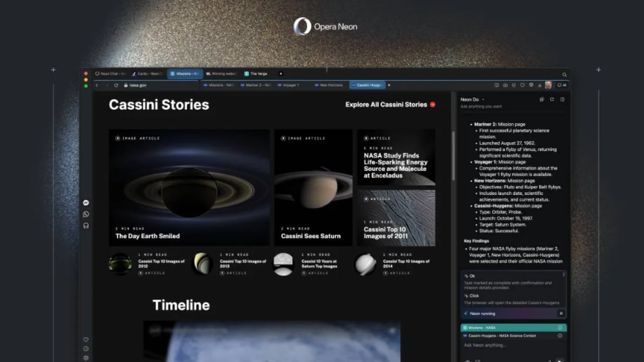The width and height of the screenshot is (644, 362).
Task: Select the New Horizons tab
Action: 330,85
